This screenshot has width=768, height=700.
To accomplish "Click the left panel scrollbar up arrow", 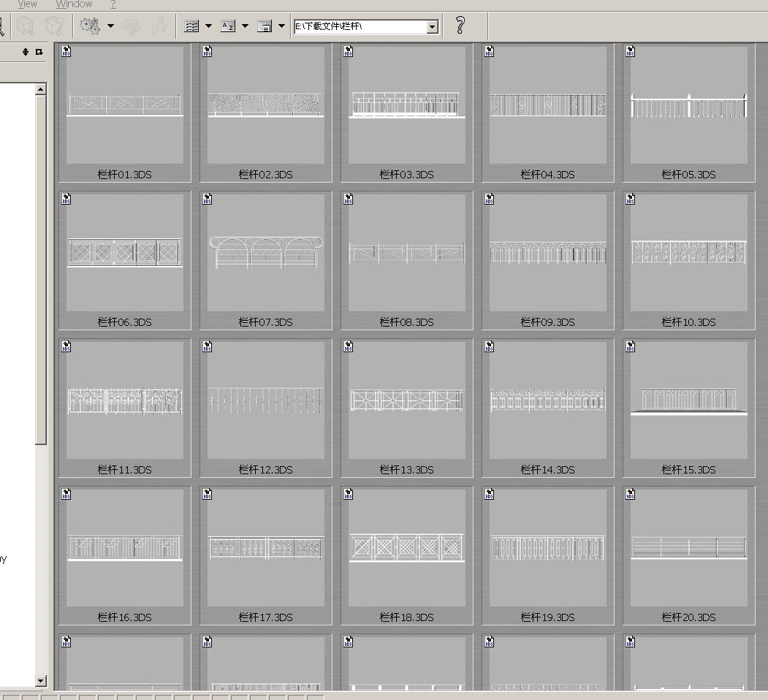I will [x=41, y=89].
